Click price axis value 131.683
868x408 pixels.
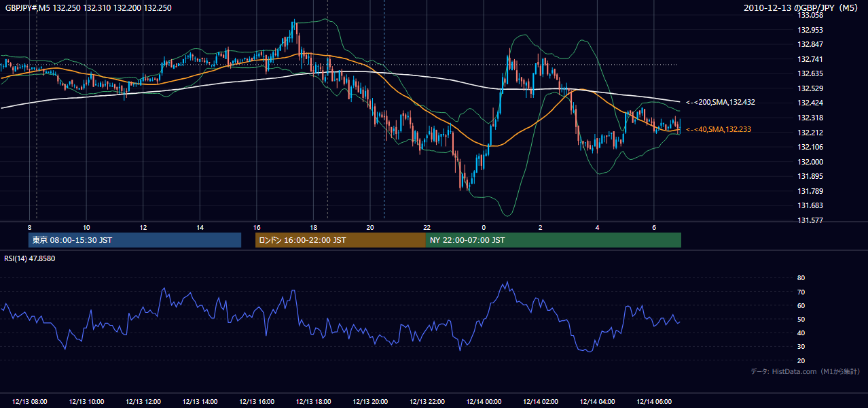tap(810, 206)
